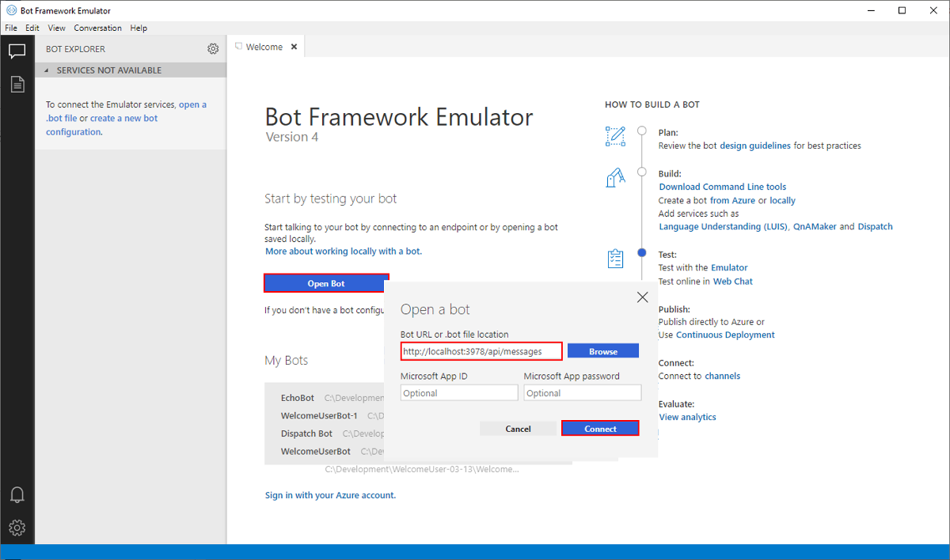Image resolution: width=950 pixels, height=560 pixels.
Task: Select WelcomeUserBot-1 in My Bots
Action: pyautogui.click(x=319, y=415)
